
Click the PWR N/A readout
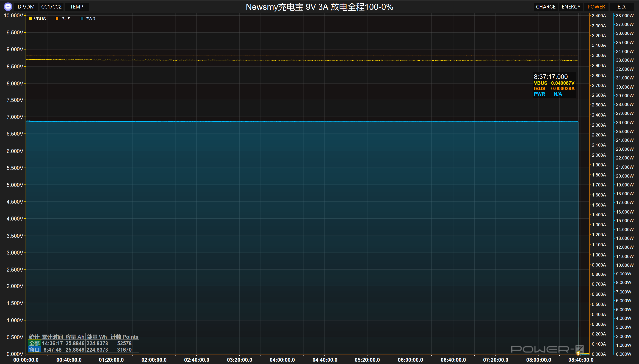548,94
